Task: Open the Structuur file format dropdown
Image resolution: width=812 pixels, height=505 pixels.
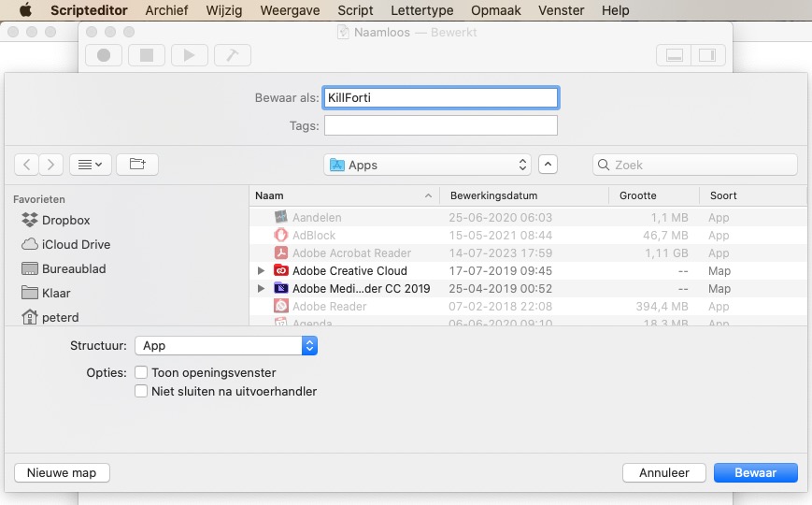Action: 226,346
